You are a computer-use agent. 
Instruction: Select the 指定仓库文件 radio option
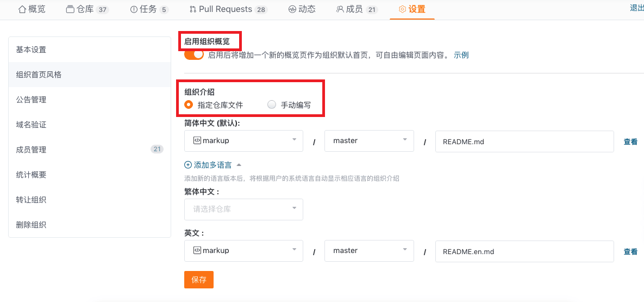coord(189,104)
